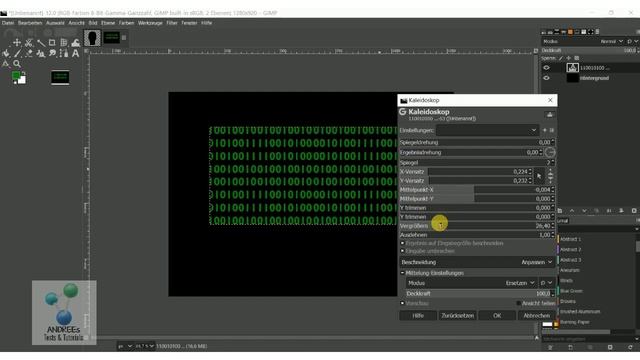Toggle Eingabe umbrechen checkbox
The width and height of the screenshot is (640, 360).
402,251
